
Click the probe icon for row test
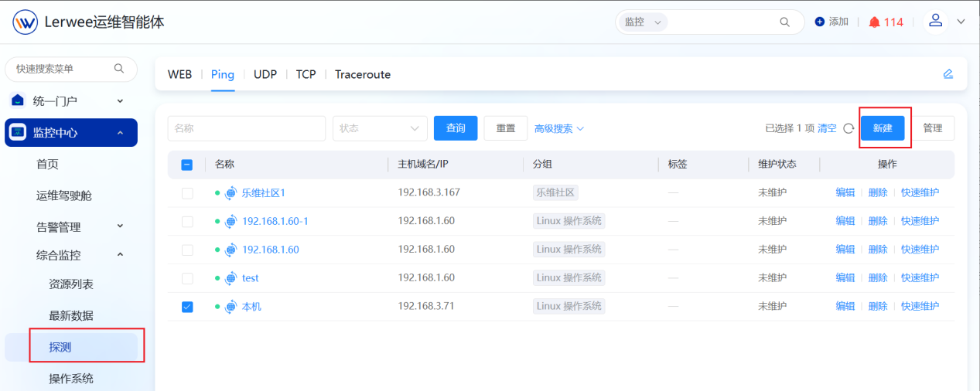pyautogui.click(x=230, y=278)
